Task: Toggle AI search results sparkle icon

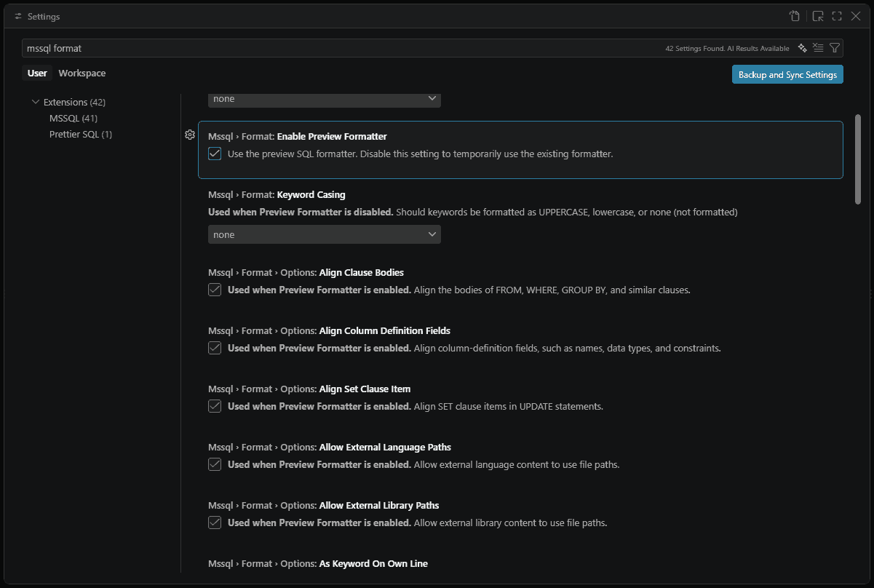Action: tap(802, 48)
